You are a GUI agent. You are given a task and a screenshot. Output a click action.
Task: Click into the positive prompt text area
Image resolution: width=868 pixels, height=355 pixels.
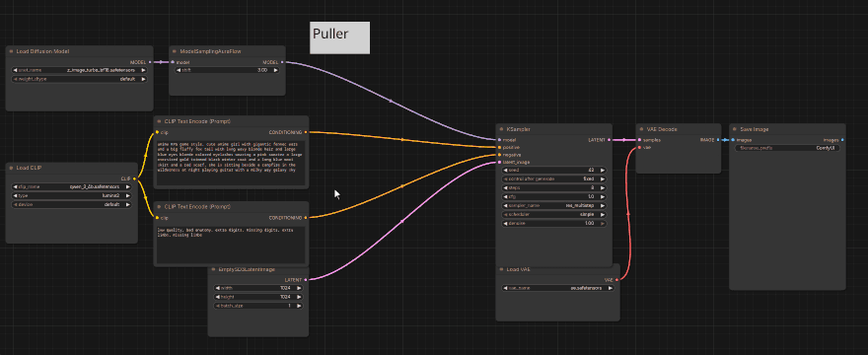coord(231,163)
